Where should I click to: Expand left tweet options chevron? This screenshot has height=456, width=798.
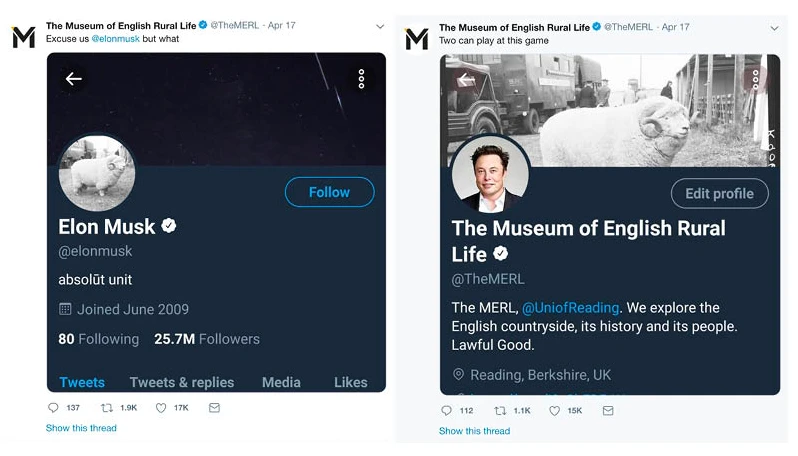pos(380,27)
